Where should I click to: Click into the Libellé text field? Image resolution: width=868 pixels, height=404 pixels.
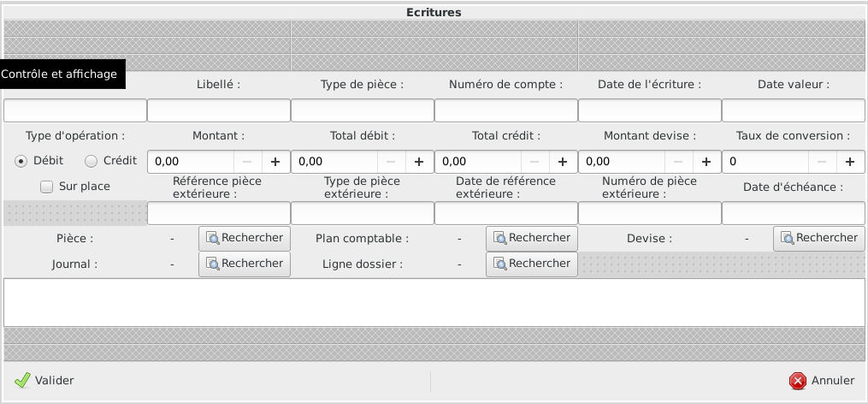click(x=219, y=111)
